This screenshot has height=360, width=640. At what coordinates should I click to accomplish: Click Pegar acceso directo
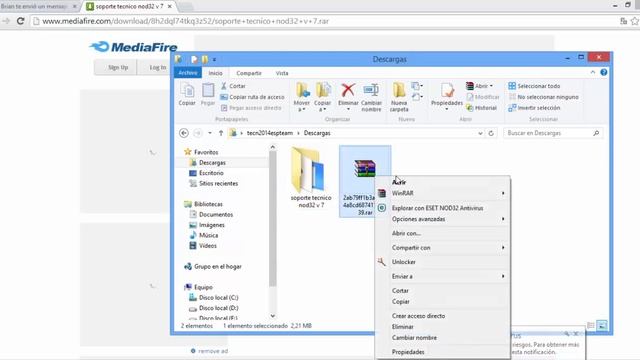point(251,108)
